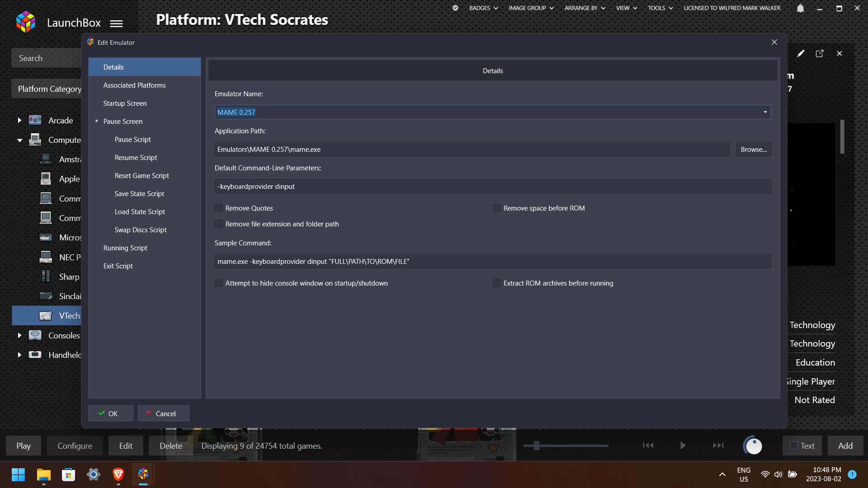Toggle the Text view checkbox
The image size is (868, 488).
point(794,446)
